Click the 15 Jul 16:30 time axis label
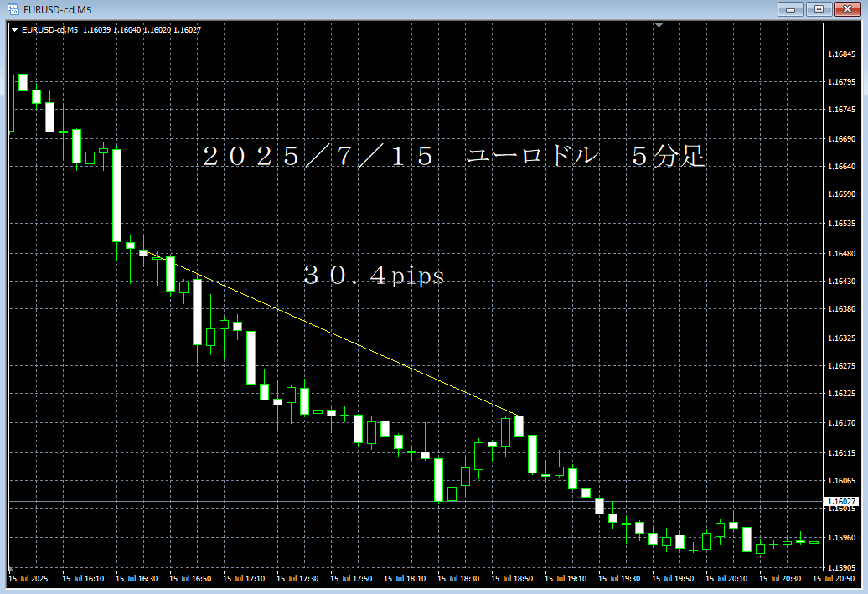 coord(137,578)
